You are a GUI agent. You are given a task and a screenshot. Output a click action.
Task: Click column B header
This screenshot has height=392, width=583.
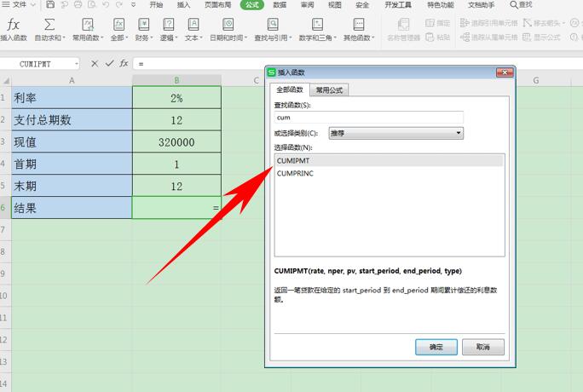point(176,80)
